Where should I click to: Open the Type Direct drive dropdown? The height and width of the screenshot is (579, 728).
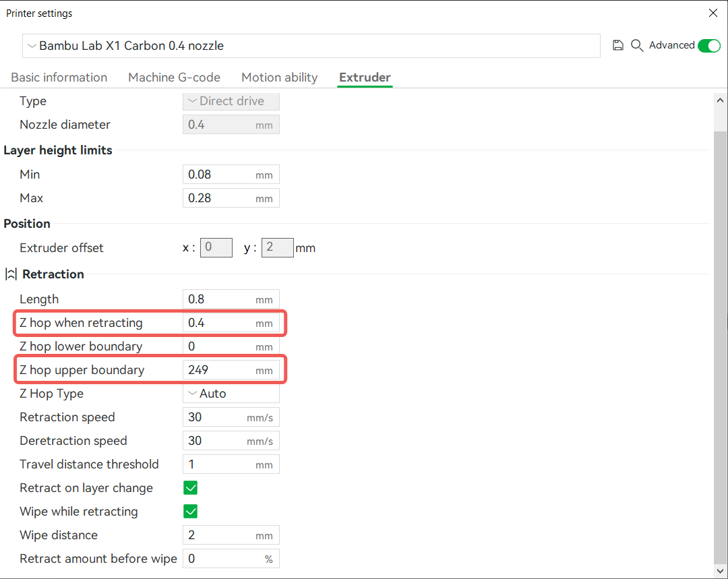pos(231,100)
